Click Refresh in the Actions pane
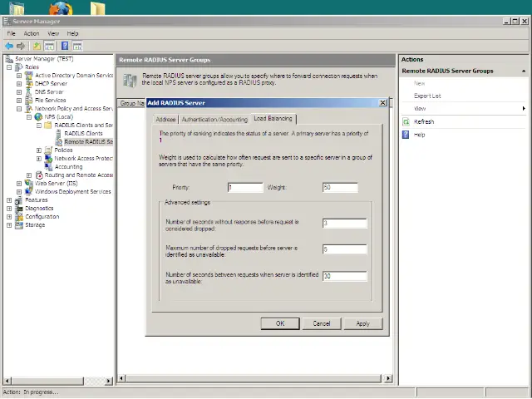Viewport: 532px width, 399px height. click(x=424, y=122)
